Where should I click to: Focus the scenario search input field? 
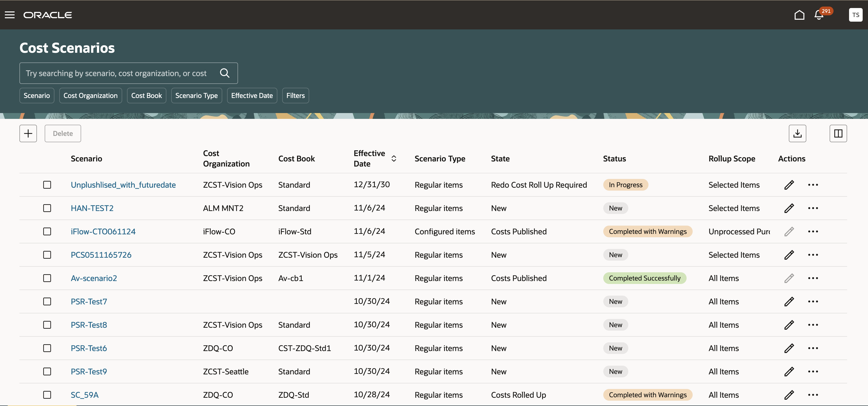pos(116,73)
